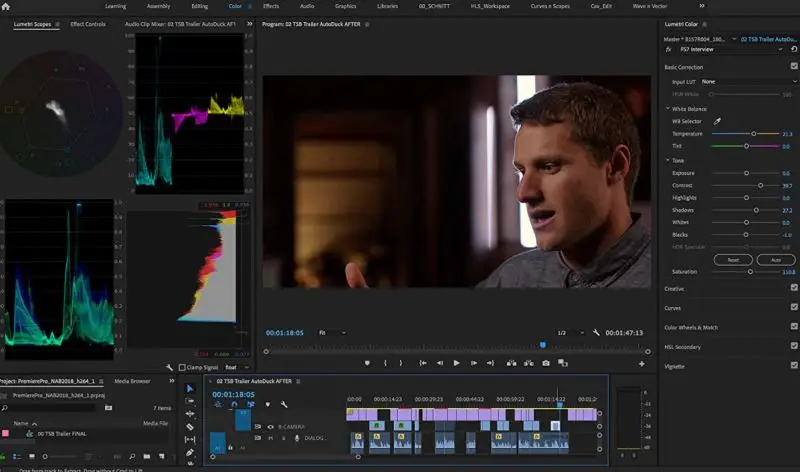The image size is (800, 472).
Task: Play the Program monitor sequence
Action: (x=457, y=363)
